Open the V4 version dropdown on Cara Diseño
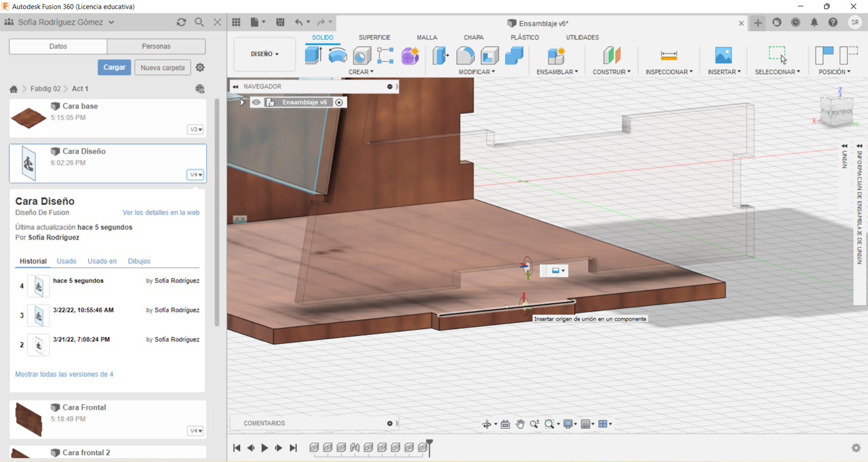This screenshot has height=462, width=868. click(x=195, y=174)
